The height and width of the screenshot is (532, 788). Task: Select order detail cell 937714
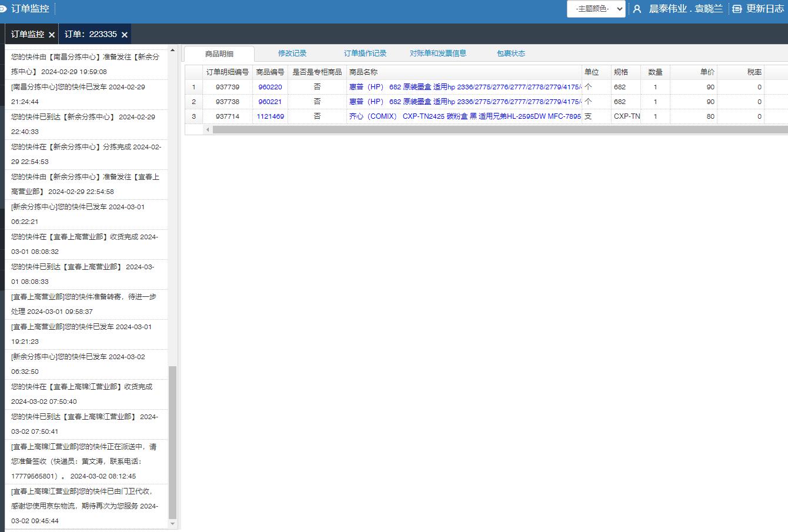coord(228,116)
